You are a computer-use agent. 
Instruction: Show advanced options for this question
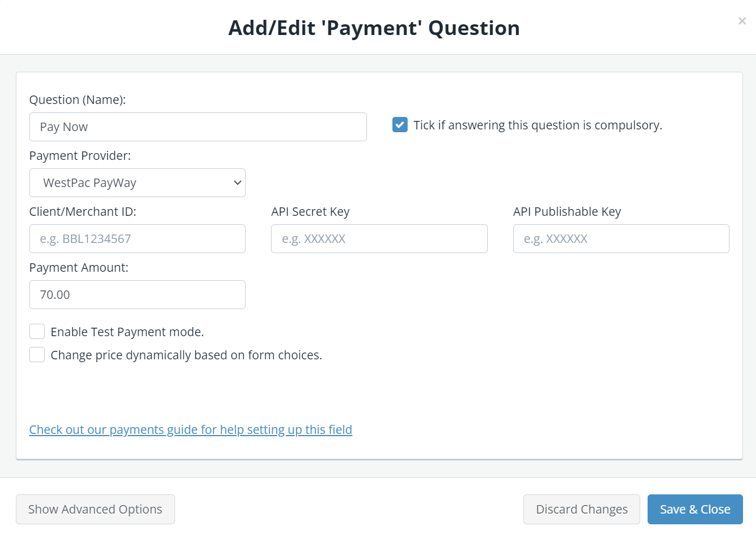pyautogui.click(x=95, y=509)
